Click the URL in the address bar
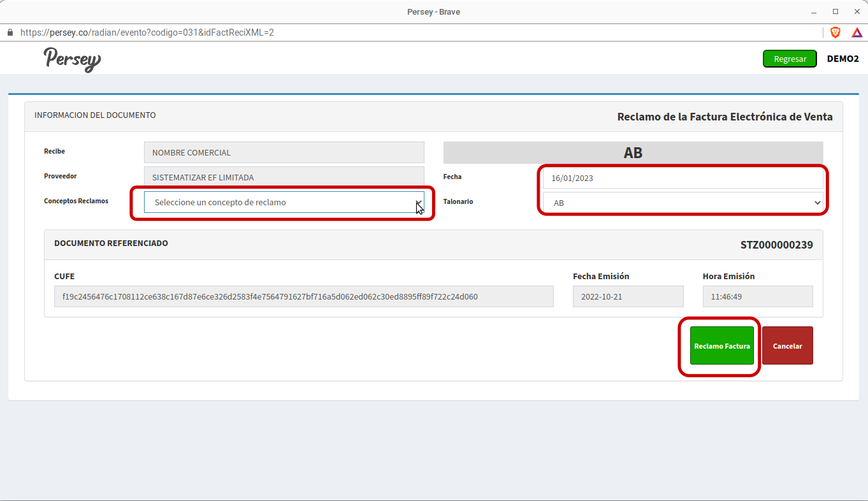The image size is (868, 501). point(147,33)
